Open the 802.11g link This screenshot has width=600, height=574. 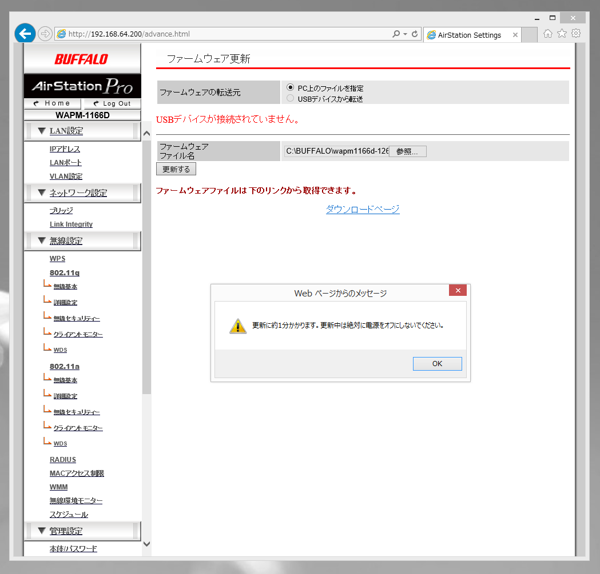[x=65, y=273]
